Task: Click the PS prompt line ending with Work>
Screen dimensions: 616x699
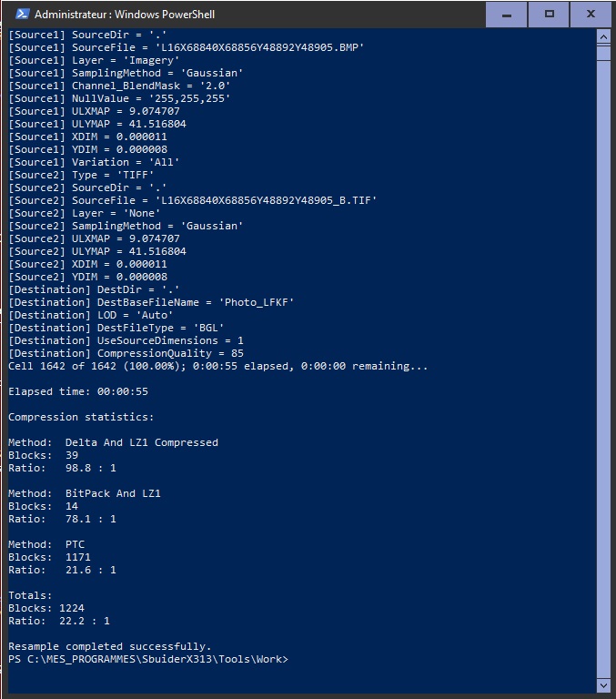Action: pos(148,659)
